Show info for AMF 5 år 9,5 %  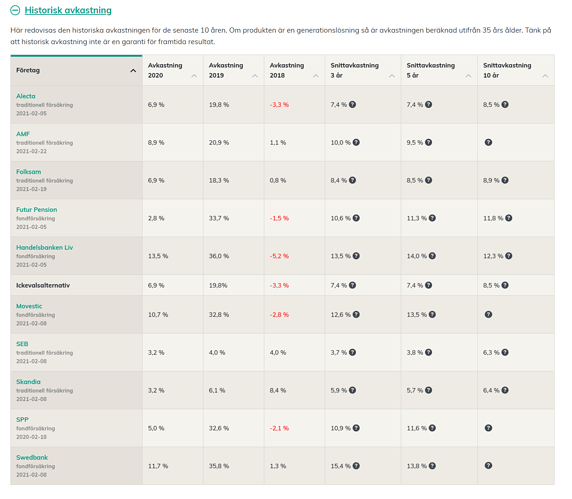point(429,142)
